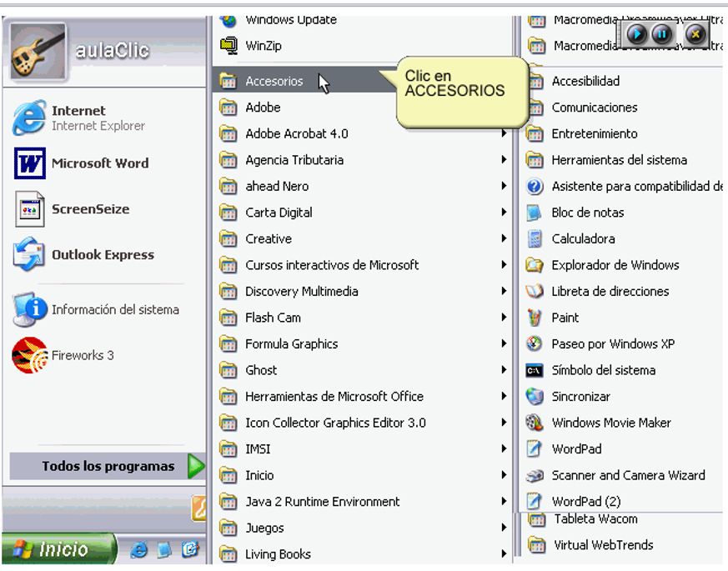Click green arrow beside Todos los programas
The width and height of the screenshot is (728, 571).
coord(196,466)
